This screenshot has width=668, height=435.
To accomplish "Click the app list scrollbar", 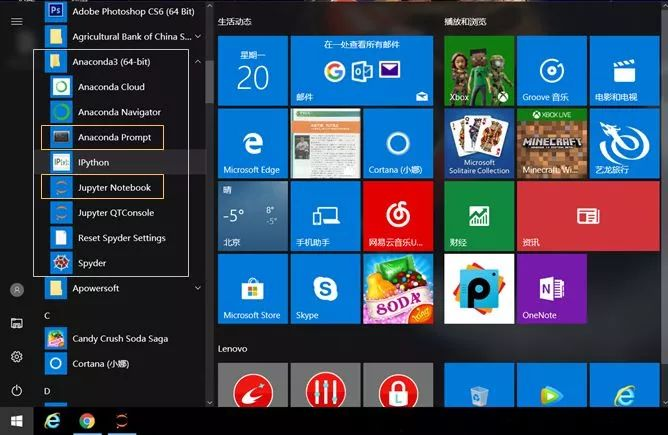I will click(x=209, y=80).
